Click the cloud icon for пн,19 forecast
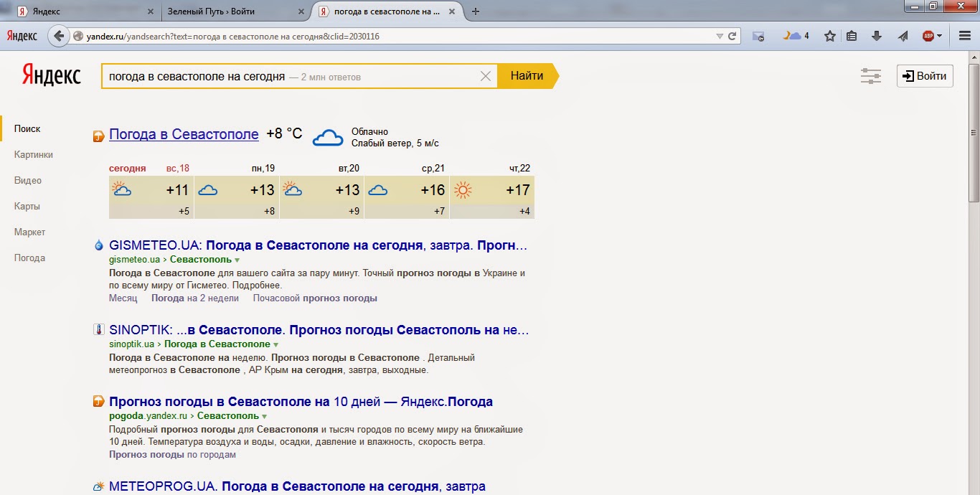Screen dimensions: 980x495 (x=208, y=190)
